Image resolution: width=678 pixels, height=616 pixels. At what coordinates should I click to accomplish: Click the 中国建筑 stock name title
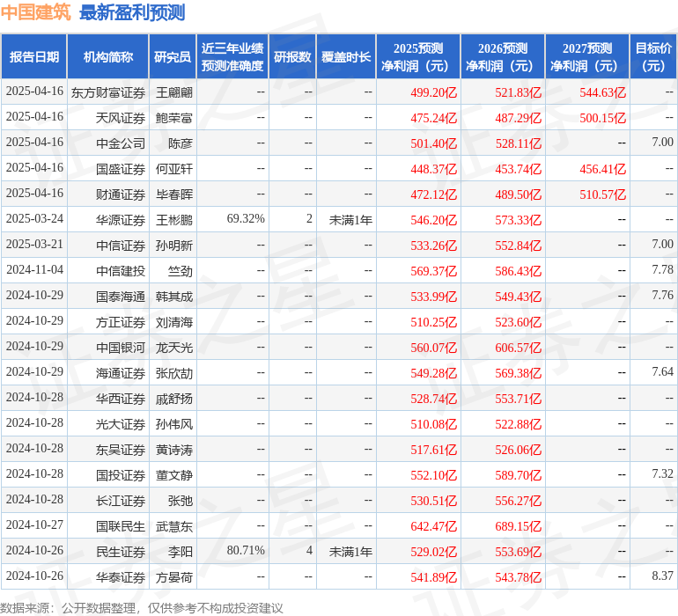[35, 12]
